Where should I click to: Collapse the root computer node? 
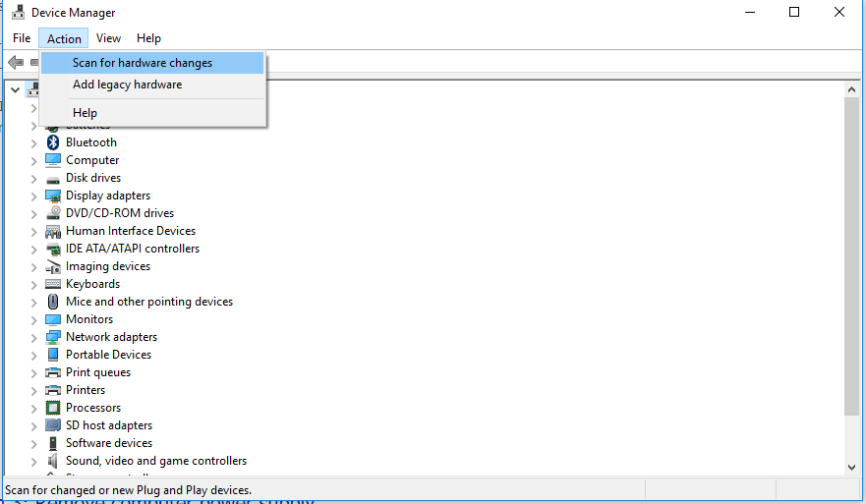click(14, 90)
